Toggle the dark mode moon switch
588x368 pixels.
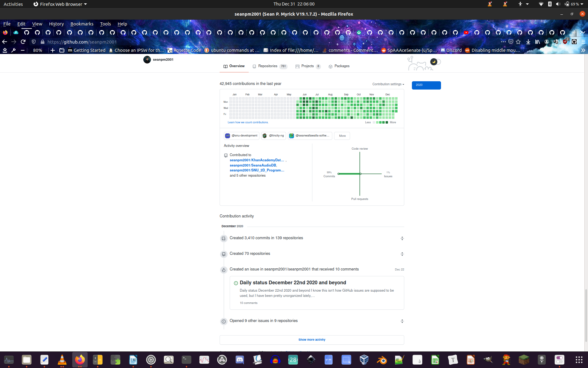click(435, 62)
